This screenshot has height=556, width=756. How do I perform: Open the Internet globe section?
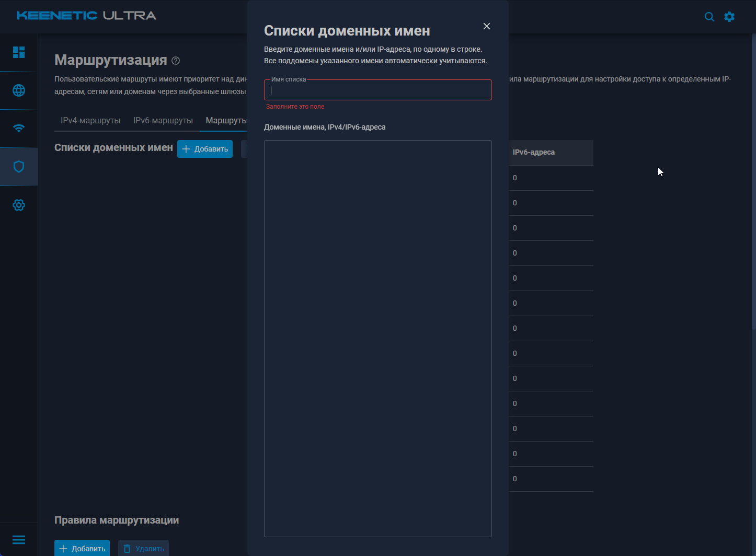(x=19, y=90)
